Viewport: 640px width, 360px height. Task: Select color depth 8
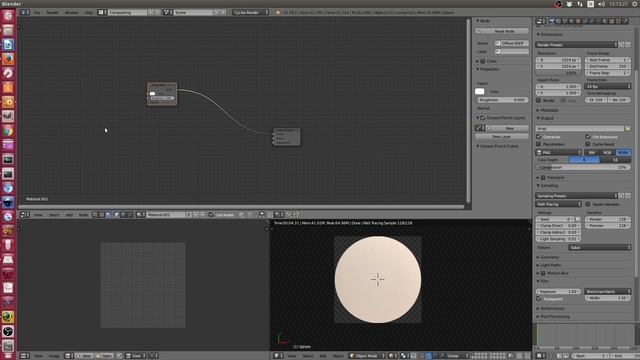coord(584,160)
